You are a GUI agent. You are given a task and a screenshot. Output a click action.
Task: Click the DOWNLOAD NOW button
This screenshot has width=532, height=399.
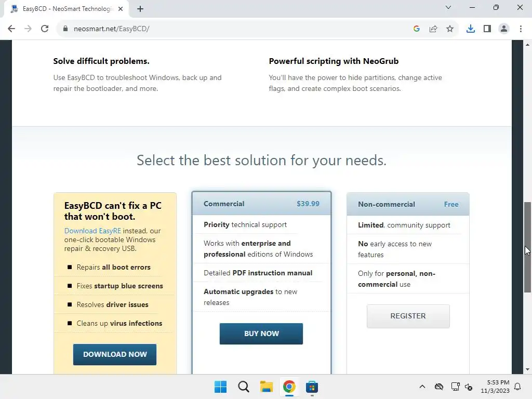pos(115,354)
